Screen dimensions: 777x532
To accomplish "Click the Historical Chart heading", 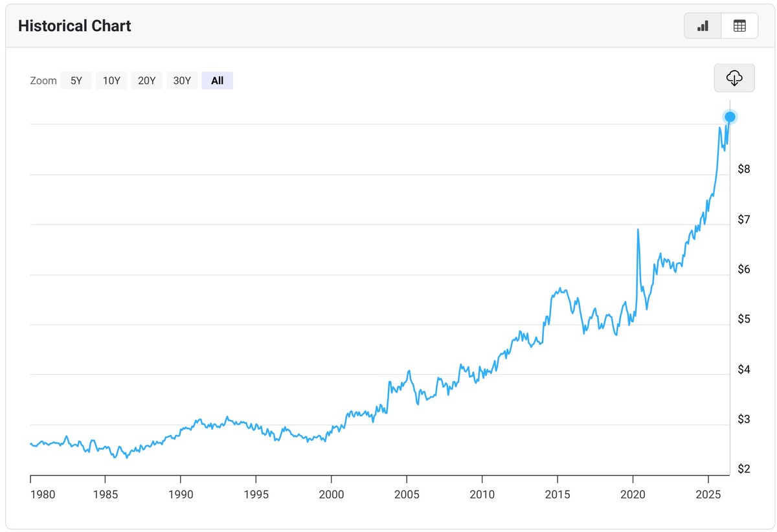I will 74,26.
